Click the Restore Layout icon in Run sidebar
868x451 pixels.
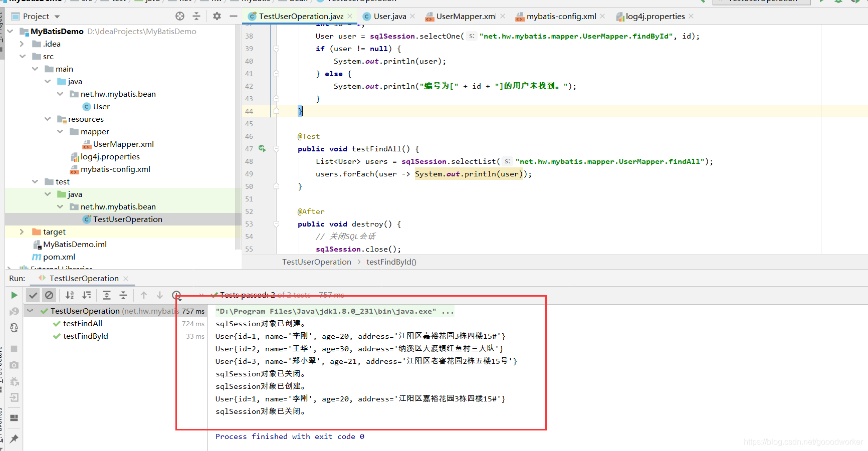pos(14,418)
